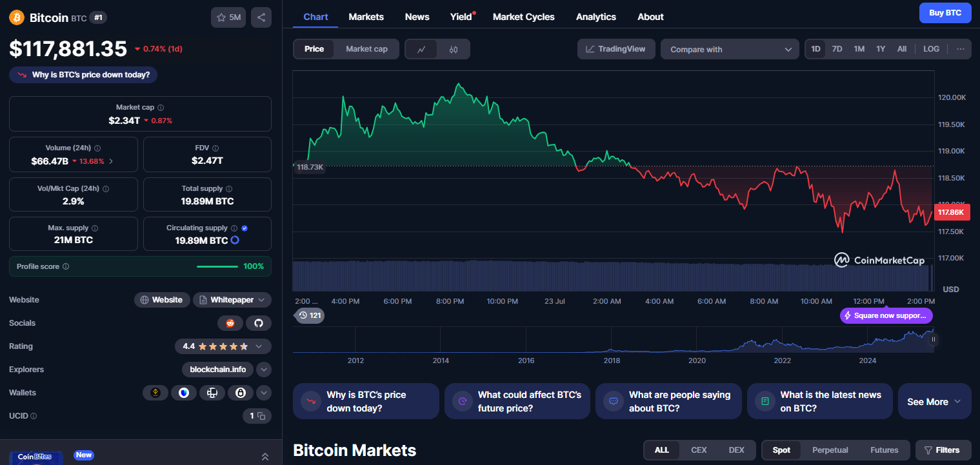Image resolution: width=980 pixels, height=465 pixels.
Task: Click the ellipsis more options chart button
Action: [960, 49]
